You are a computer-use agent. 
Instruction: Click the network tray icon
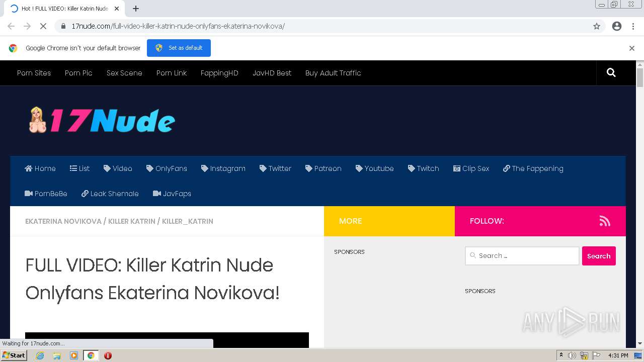[x=584, y=355]
